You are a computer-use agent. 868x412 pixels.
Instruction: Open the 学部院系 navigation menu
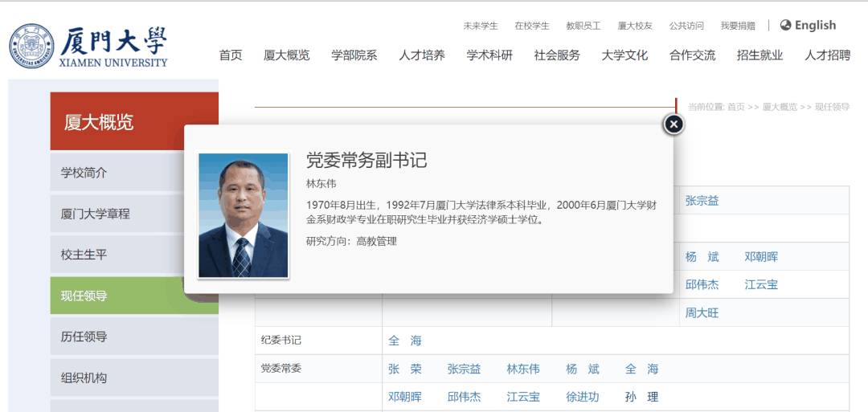[x=354, y=55]
